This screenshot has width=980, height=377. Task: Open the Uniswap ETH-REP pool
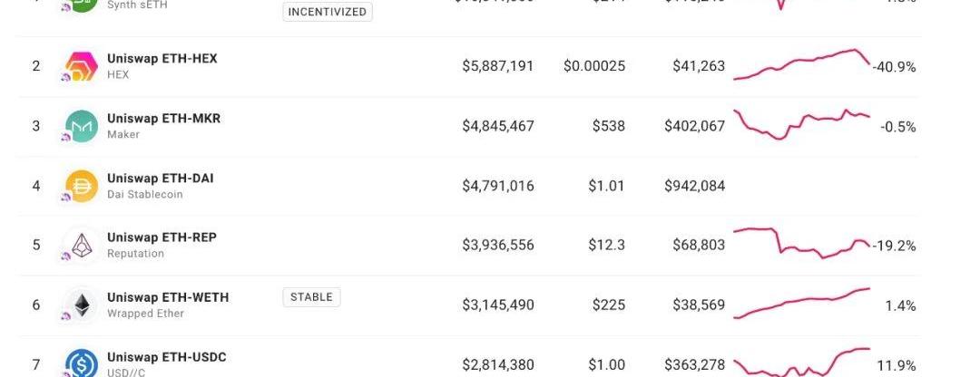pyautogui.click(x=162, y=237)
